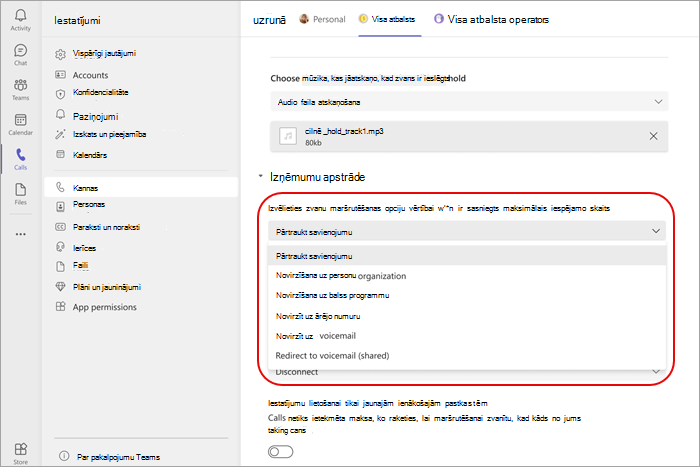Open Paziņojumi settings

point(96,117)
